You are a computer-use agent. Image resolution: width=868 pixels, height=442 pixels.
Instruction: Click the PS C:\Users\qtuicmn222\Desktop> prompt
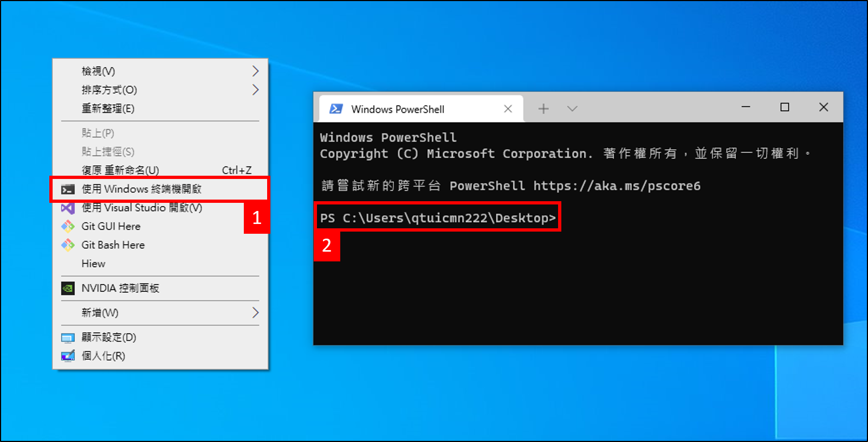pyautogui.click(x=438, y=218)
